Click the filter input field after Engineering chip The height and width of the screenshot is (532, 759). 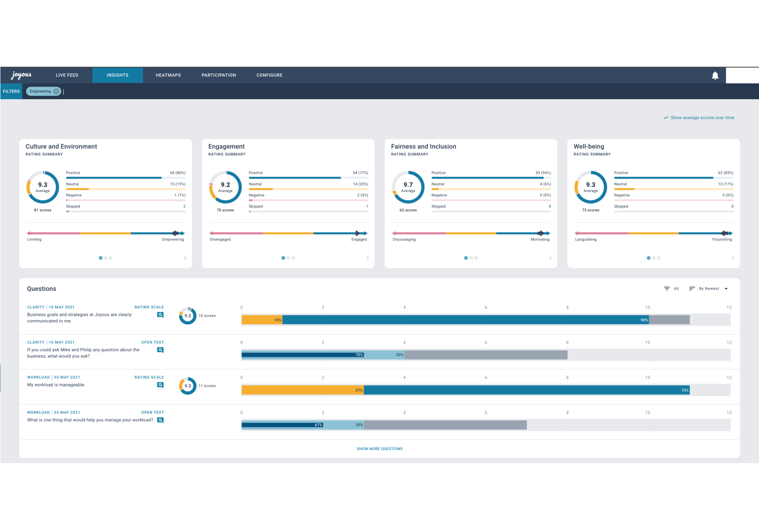132,92
